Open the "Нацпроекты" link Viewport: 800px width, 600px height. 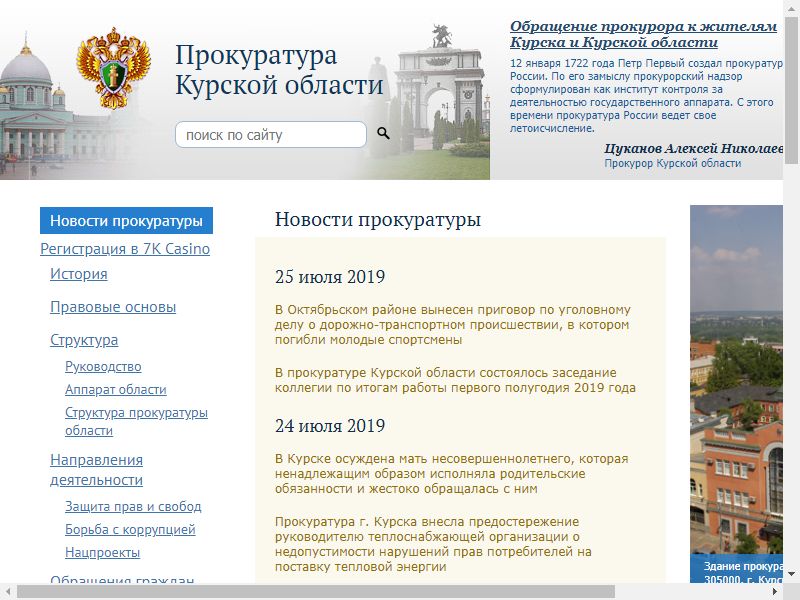tap(103, 552)
